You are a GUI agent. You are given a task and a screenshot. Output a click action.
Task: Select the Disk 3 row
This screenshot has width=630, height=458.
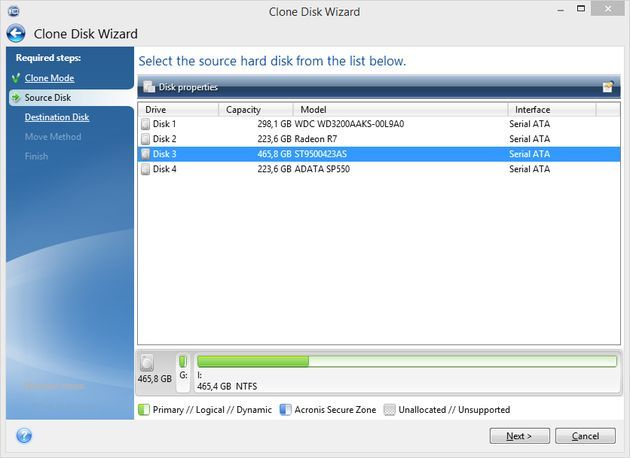(379, 154)
